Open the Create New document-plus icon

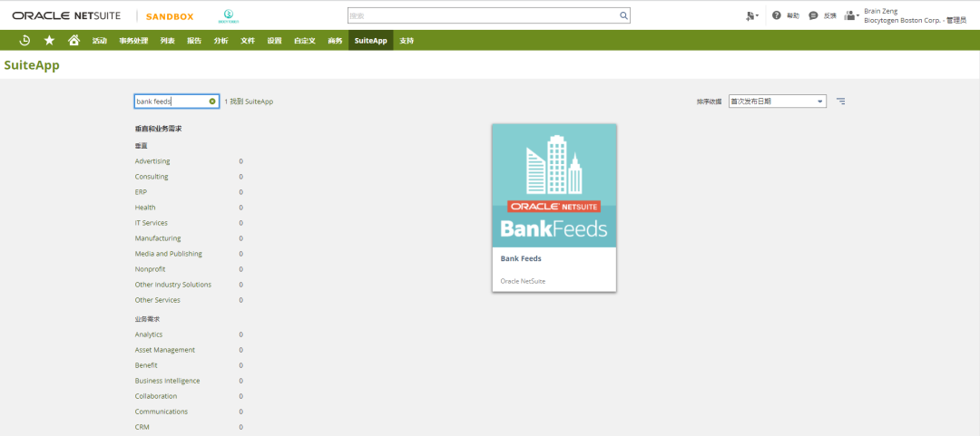pos(752,15)
